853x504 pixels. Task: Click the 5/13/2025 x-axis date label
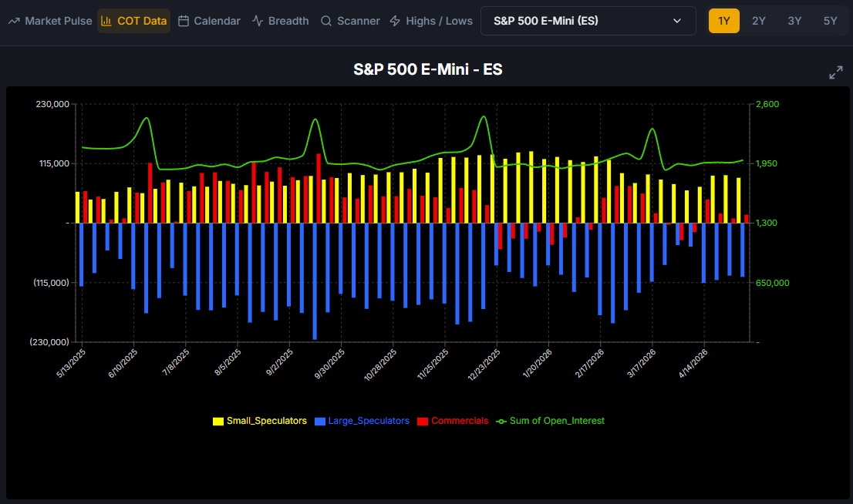pyautogui.click(x=71, y=363)
